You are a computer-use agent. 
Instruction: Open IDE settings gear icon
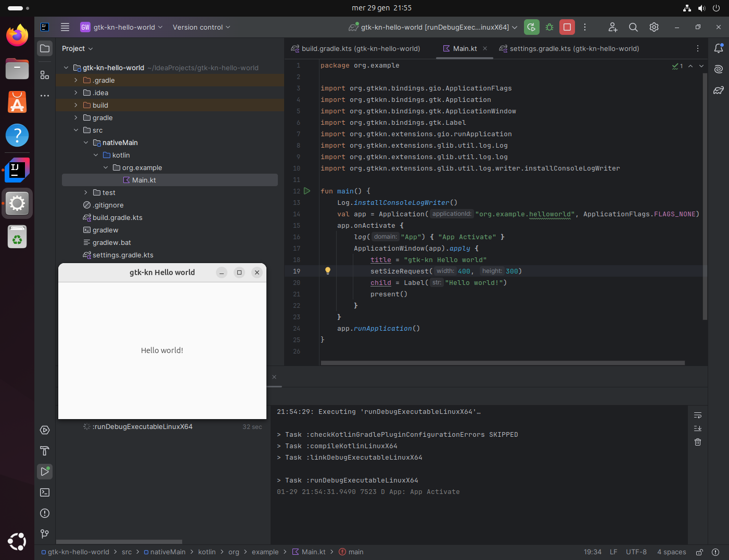654,27
